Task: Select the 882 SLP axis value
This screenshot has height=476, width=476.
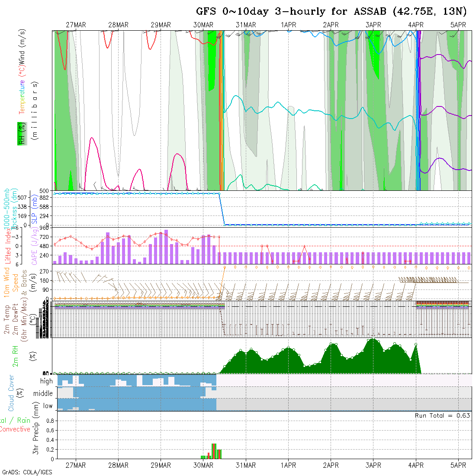Action: click(x=44, y=198)
